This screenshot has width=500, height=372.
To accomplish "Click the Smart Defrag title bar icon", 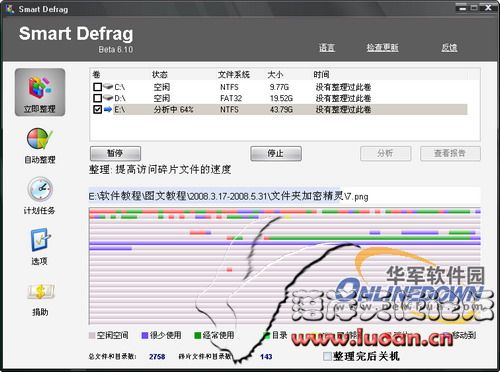I will point(10,9).
